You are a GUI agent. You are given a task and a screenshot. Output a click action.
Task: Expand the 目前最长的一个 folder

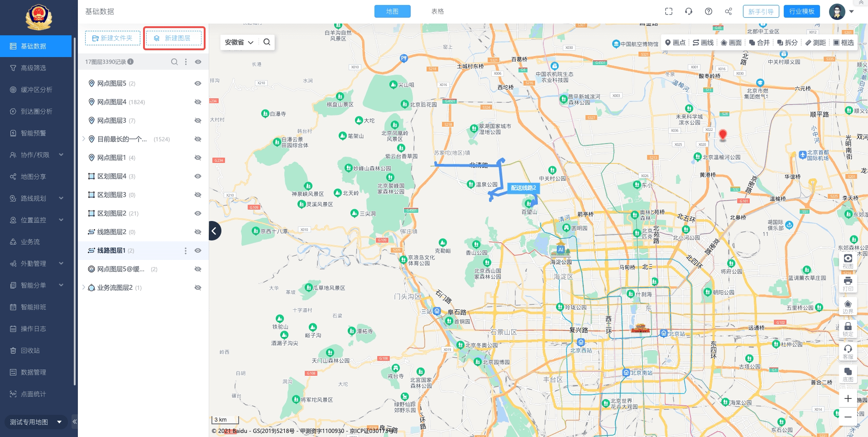83,139
